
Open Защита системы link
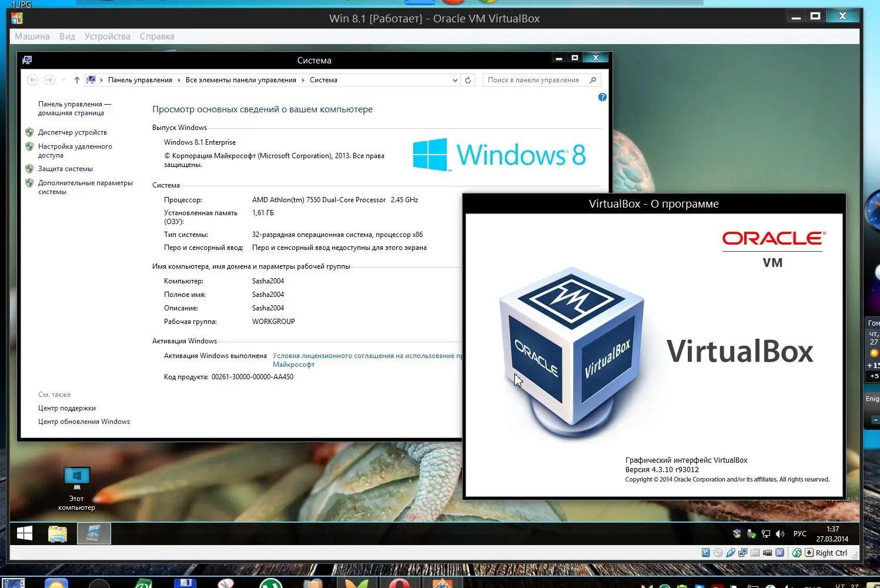coord(65,169)
